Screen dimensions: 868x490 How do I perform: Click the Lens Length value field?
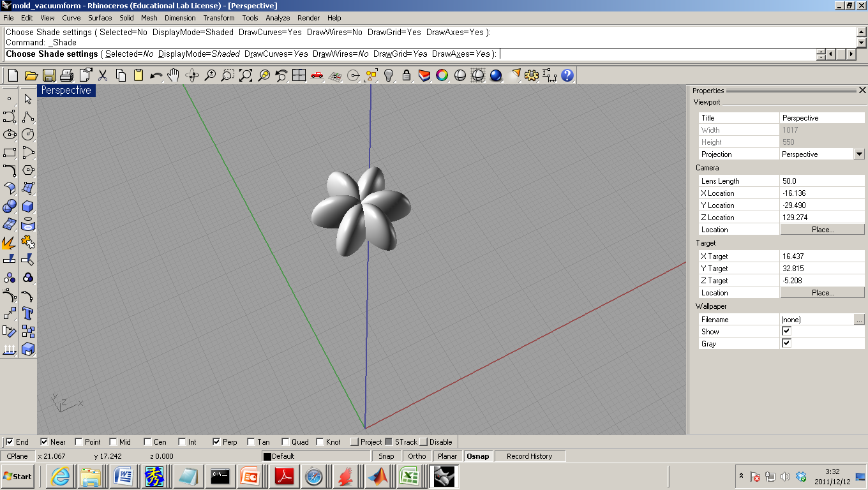[x=822, y=181]
